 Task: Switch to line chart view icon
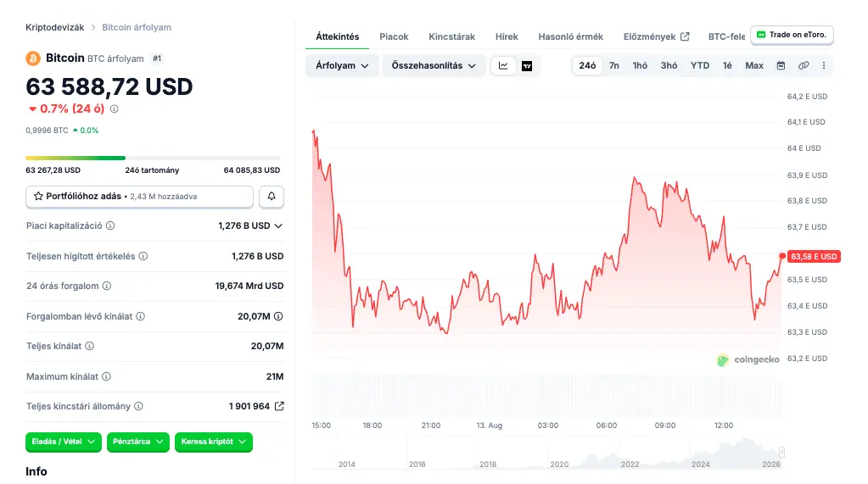click(x=503, y=66)
